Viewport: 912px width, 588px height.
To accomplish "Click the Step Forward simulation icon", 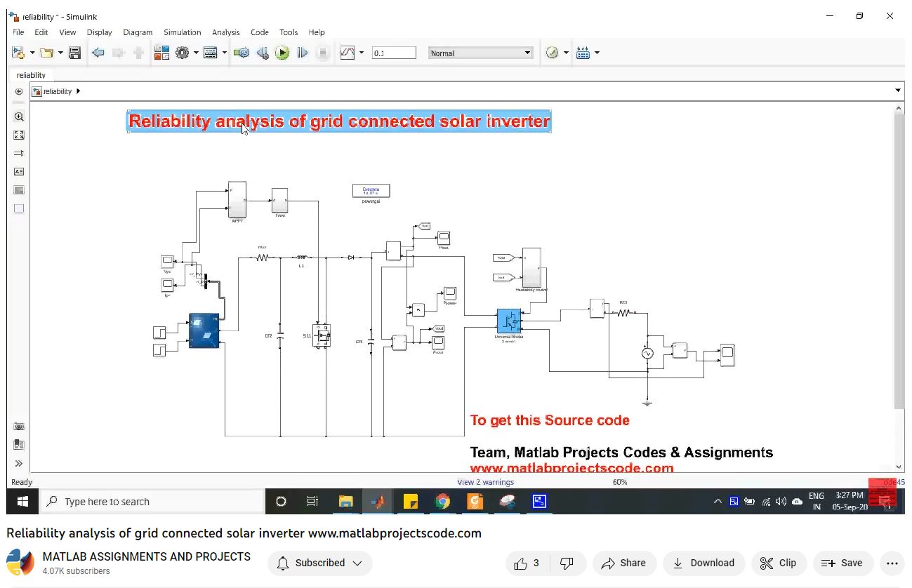I will [303, 53].
